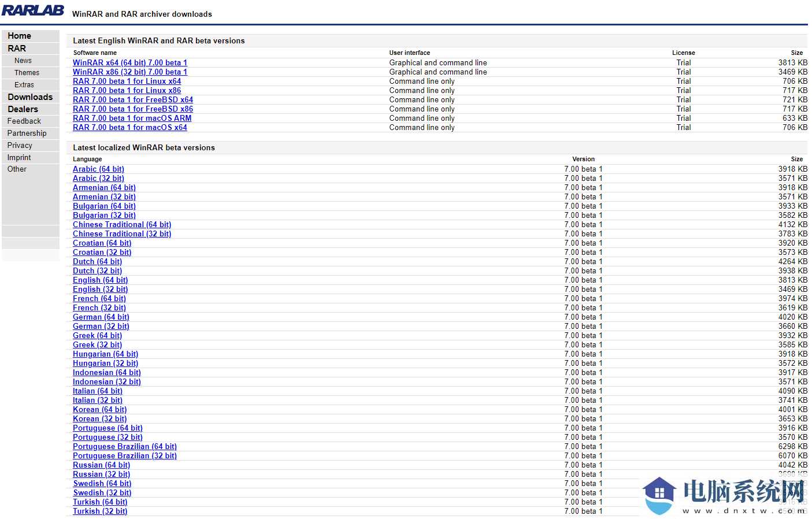Open Hungarian (64 bit) download
Viewport: 812px width, 519px height.
tap(105, 354)
